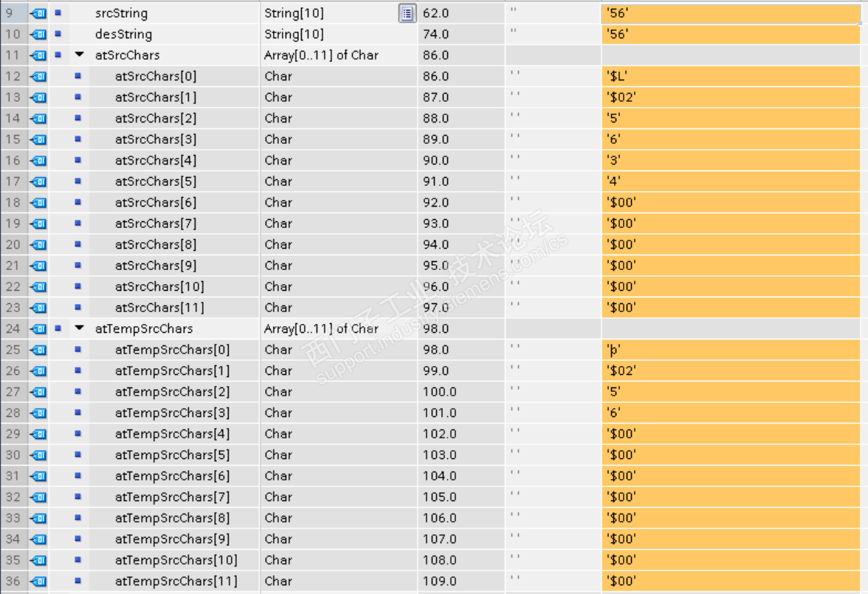Click blue square marker beside atSrcChars[3]
The height and width of the screenshot is (594, 868).
coord(77,139)
